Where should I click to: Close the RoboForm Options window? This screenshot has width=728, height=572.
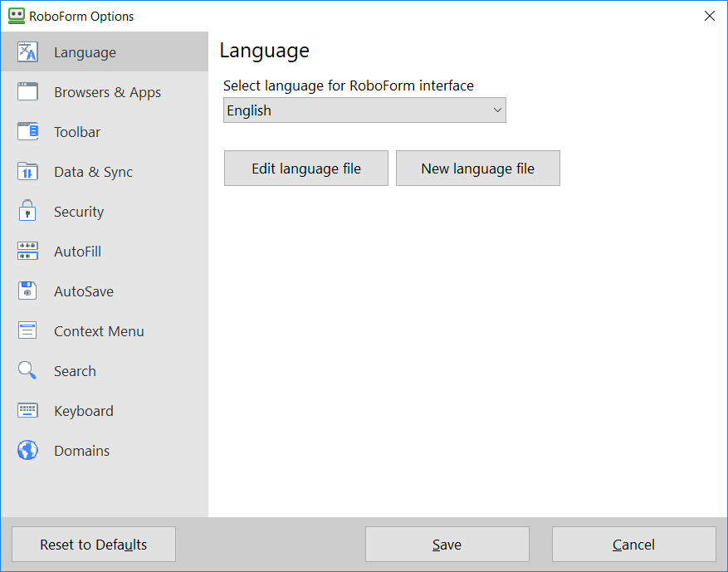click(x=710, y=16)
